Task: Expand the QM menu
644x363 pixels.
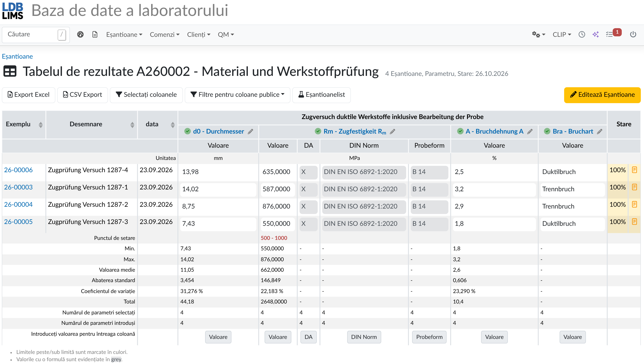Action: coord(226,35)
